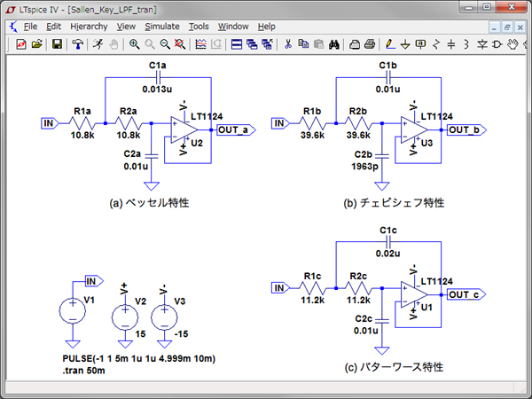Open the Hierarchy menu

click(x=89, y=27)
